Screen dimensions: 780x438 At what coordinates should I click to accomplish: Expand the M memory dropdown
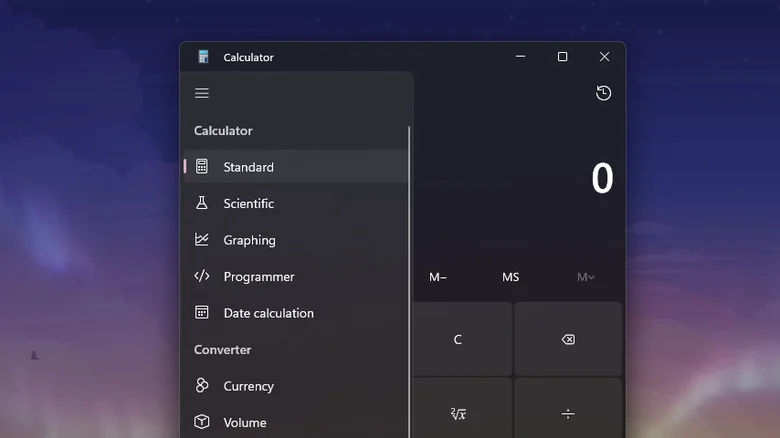tap(585, 277)
